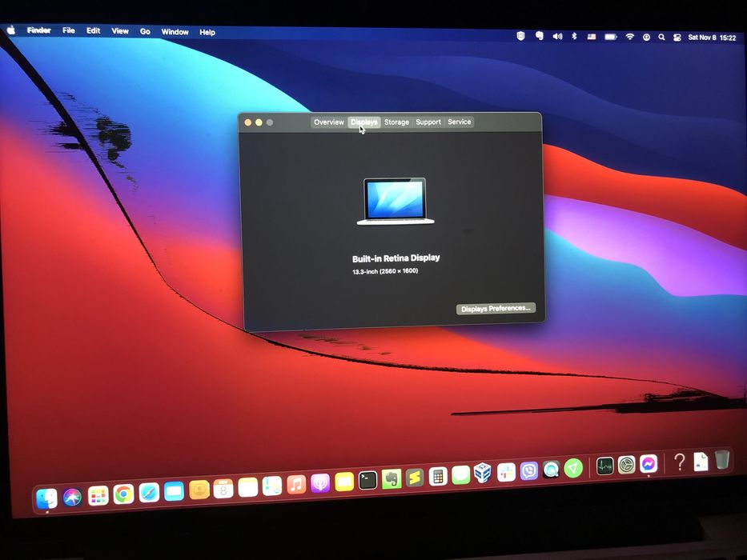Click the 13.3-inch (2560 × 1600) text
This screenshot has height=560, width=747.
385,271
